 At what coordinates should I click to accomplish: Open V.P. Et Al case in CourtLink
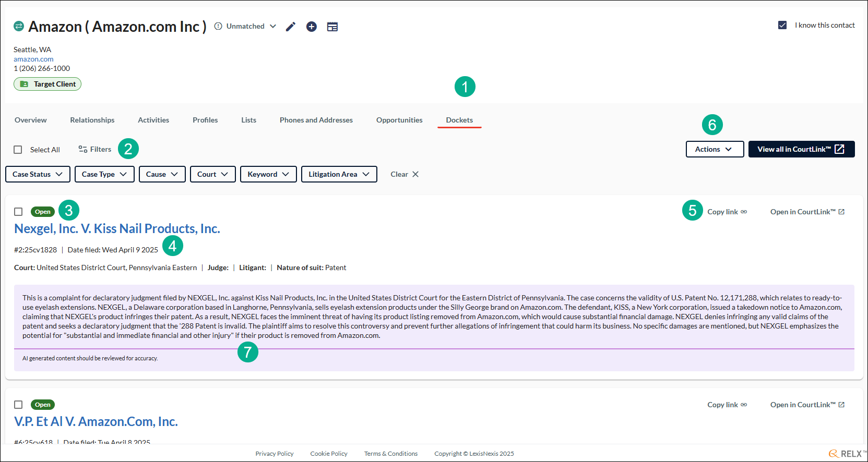(x=807, y=405)
